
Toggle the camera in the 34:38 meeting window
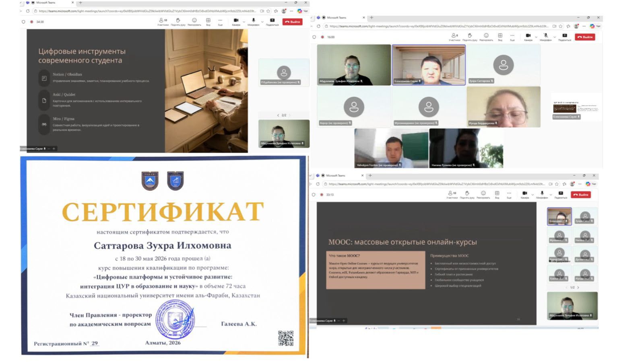click(x=236, y=22)
